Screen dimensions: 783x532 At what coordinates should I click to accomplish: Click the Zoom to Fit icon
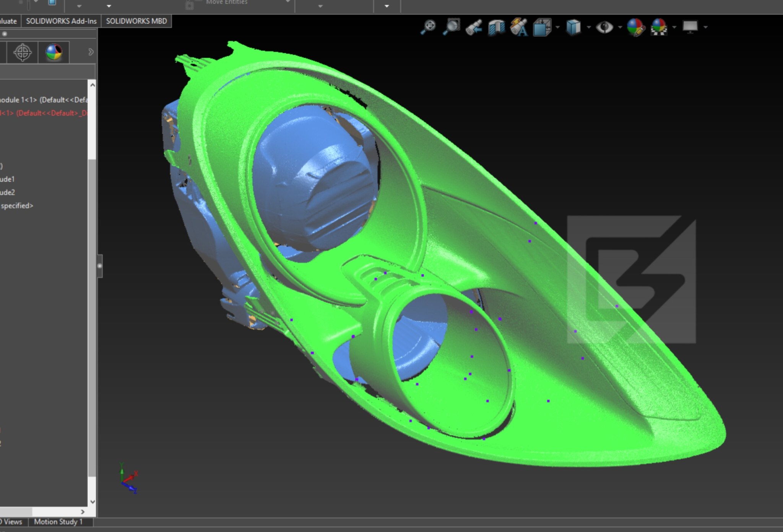click(x=428, y=27)
